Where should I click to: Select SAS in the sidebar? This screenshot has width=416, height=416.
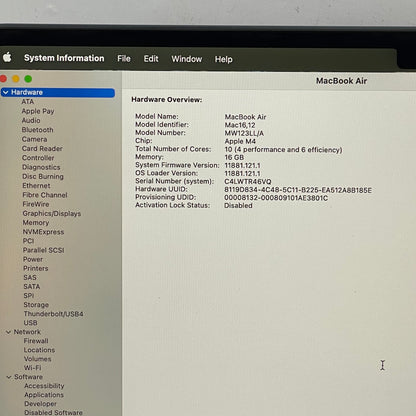coord(30,277)
